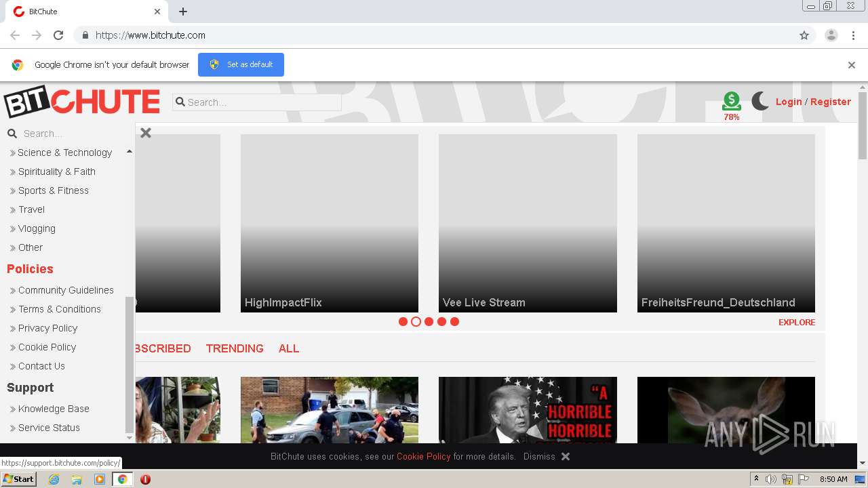The height and width of the screenshot is (488, 868).
Task: Click volume icon in system tray
Action: click(771, 479)
